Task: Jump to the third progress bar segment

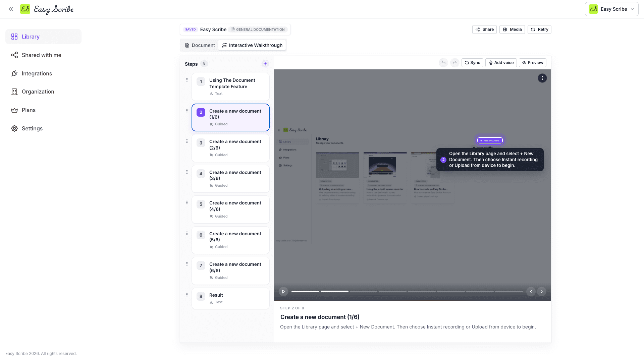Action: [x=364, y=292]
